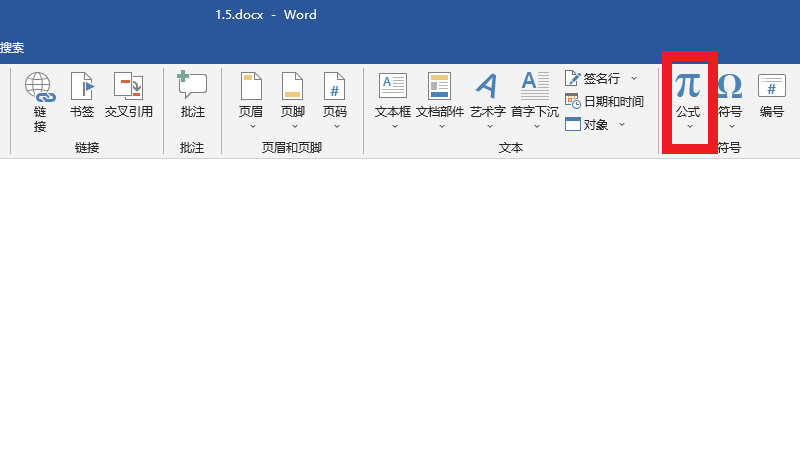The width and height of the screenshot is (800, 450).
Task: Click the 签名行 signature line button
Action: point(594,78)
